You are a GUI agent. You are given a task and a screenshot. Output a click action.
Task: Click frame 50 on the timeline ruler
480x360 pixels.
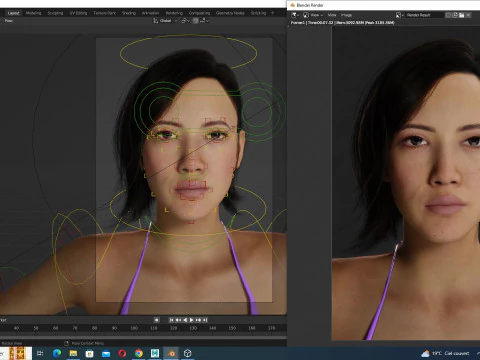pyautogui.click(x=36, y=328)
